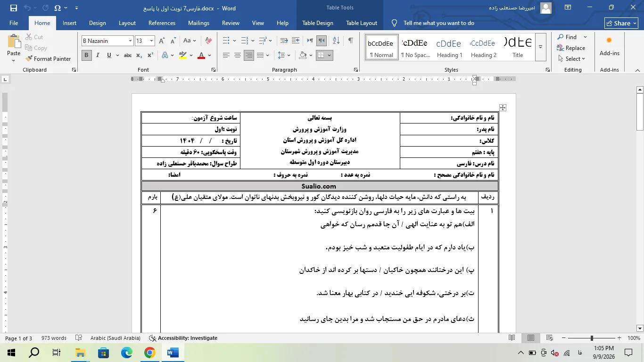The height and width of the screenshot is (362, 644).
Task: Clear all formatting with the eraser icon
Action: pyautogui.click(x=208, y=41)
